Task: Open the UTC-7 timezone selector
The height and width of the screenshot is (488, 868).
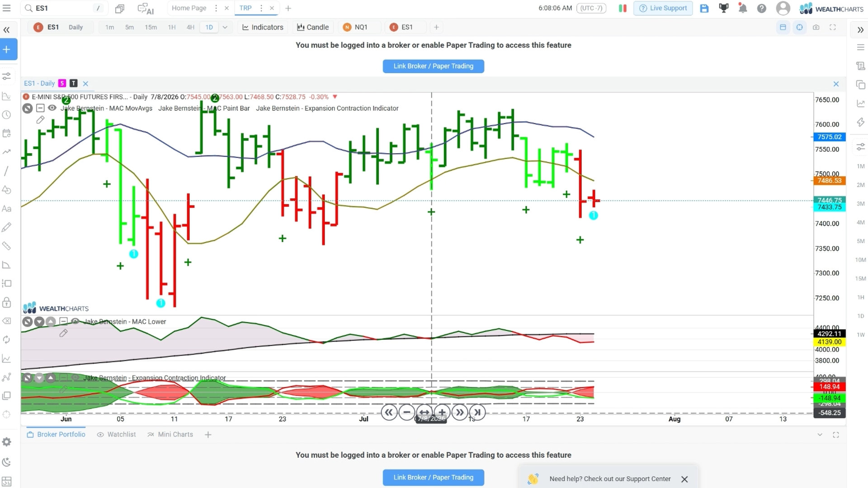Action: pos(591,8)
